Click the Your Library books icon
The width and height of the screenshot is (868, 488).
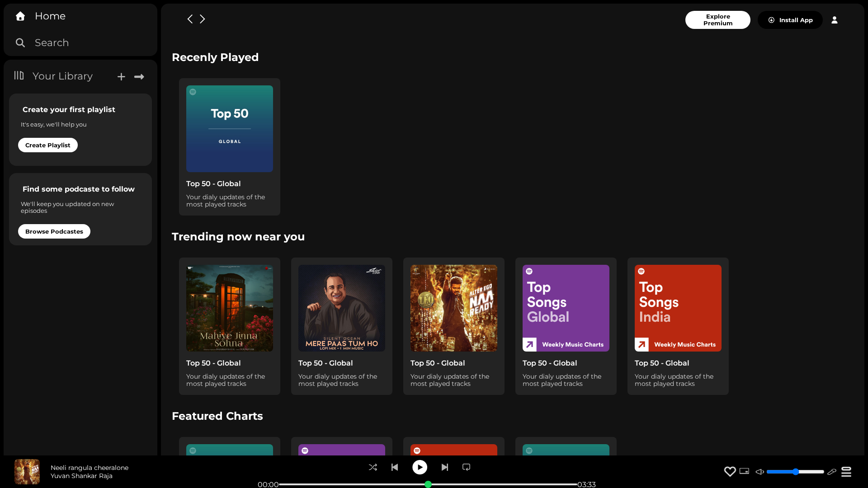click(19, 75)
